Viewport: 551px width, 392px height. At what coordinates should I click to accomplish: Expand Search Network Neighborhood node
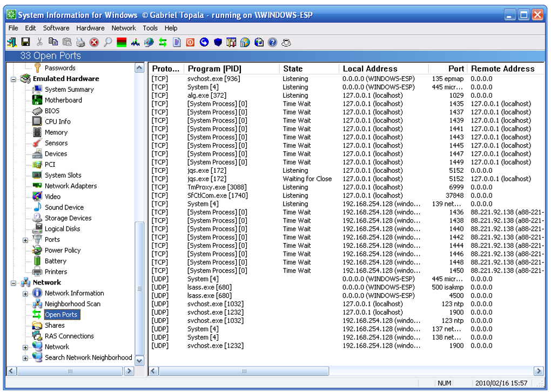click(25, 357)
